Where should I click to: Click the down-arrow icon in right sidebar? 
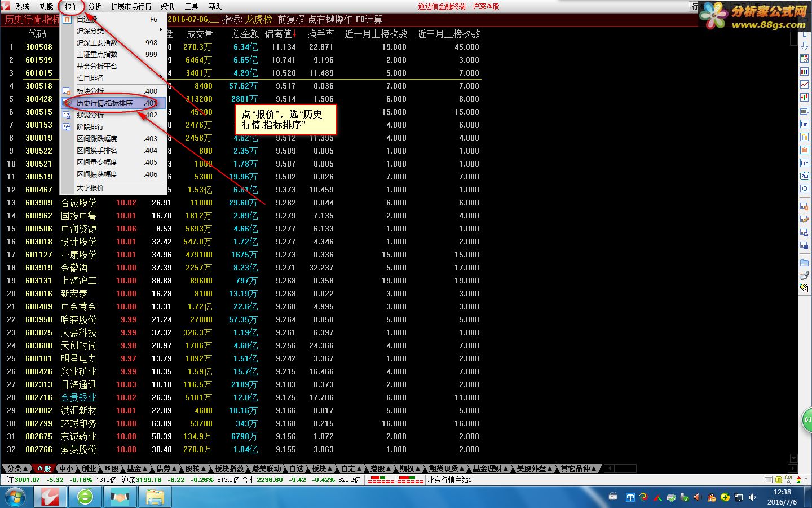(x=805, y=46)
